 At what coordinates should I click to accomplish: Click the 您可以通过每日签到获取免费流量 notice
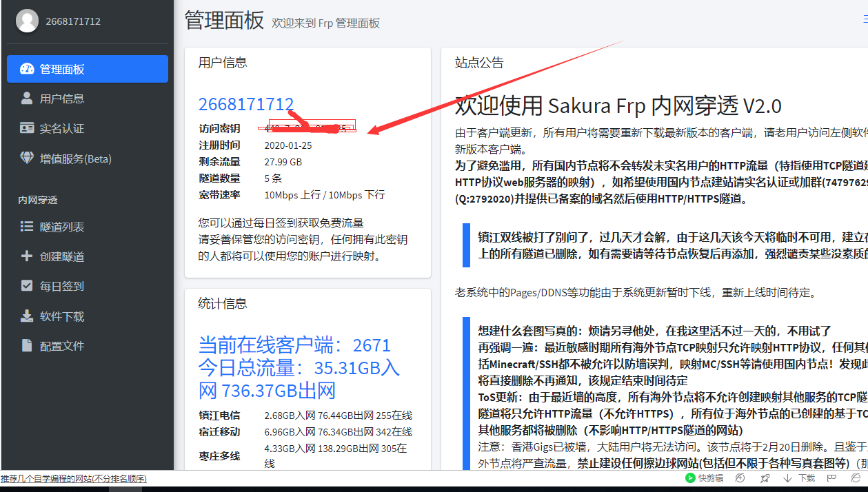click(281, 223)
